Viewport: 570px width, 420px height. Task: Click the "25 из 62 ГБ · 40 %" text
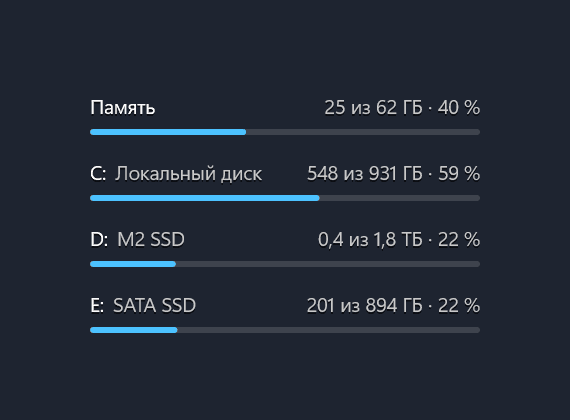tap(402, 108)
